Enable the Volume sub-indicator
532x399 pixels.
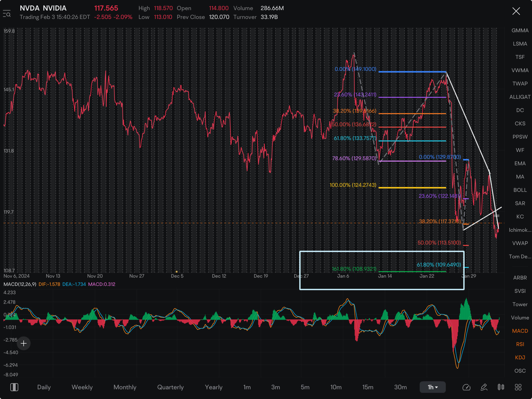pyautogui.click(x=520, y=318)
